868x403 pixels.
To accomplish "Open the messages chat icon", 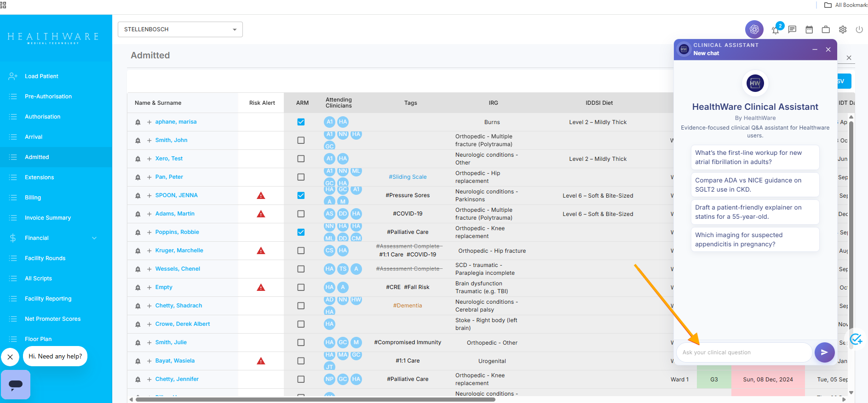I will [792, 29].
